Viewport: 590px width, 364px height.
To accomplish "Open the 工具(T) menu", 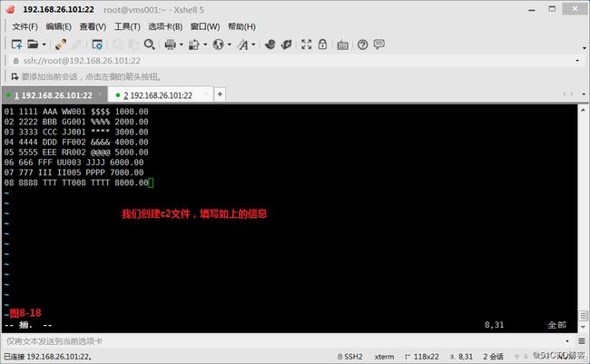I will (127, 26).
